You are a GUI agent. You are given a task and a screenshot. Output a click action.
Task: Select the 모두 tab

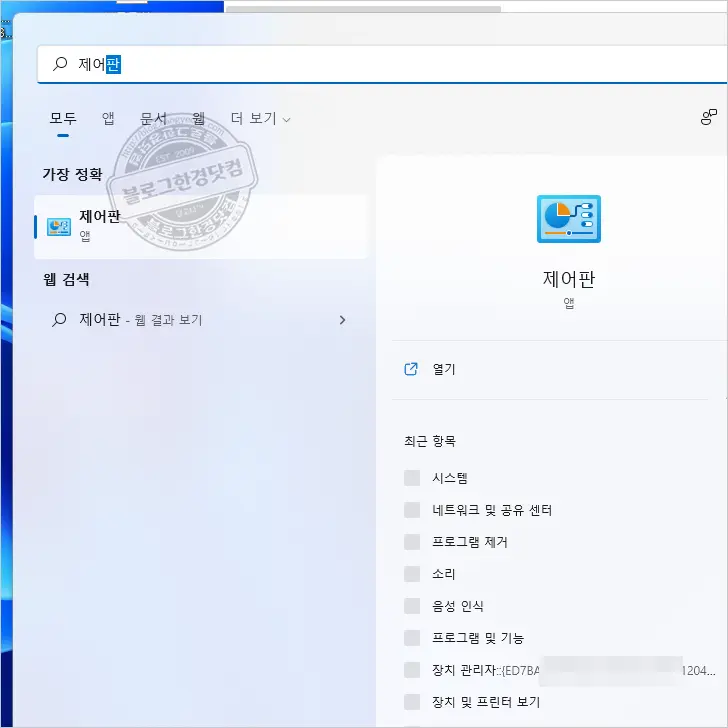click(63, 118)
